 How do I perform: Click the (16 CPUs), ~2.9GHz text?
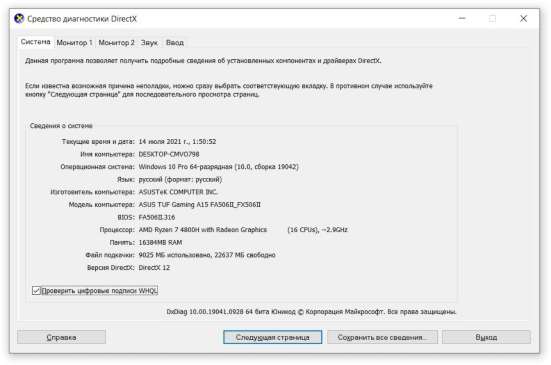coord(318,230)
